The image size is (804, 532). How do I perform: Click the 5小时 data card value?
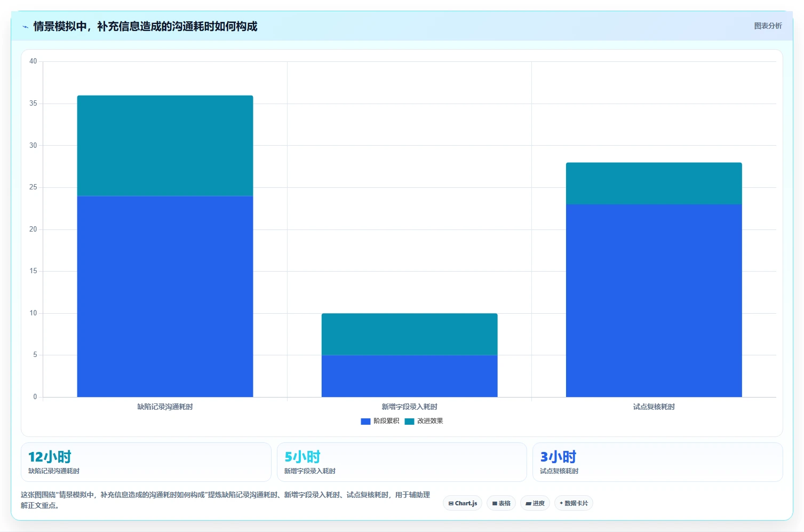pyautogui.click(x=303, y=457)
